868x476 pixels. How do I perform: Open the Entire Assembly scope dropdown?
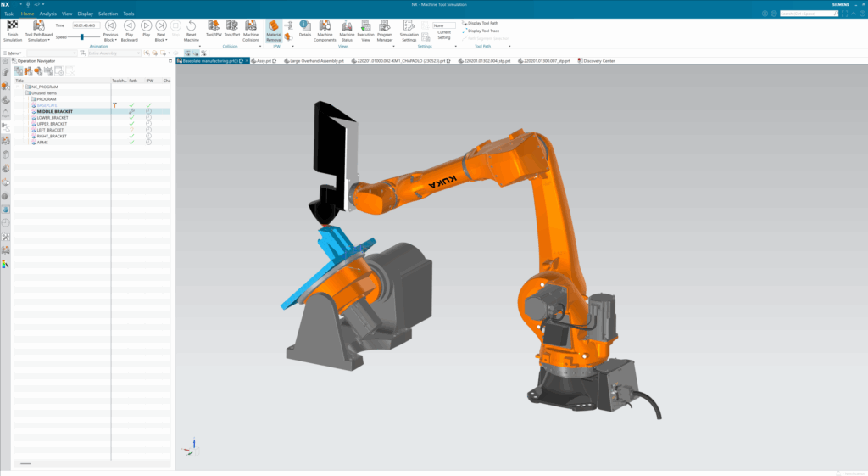pos(114,53)
